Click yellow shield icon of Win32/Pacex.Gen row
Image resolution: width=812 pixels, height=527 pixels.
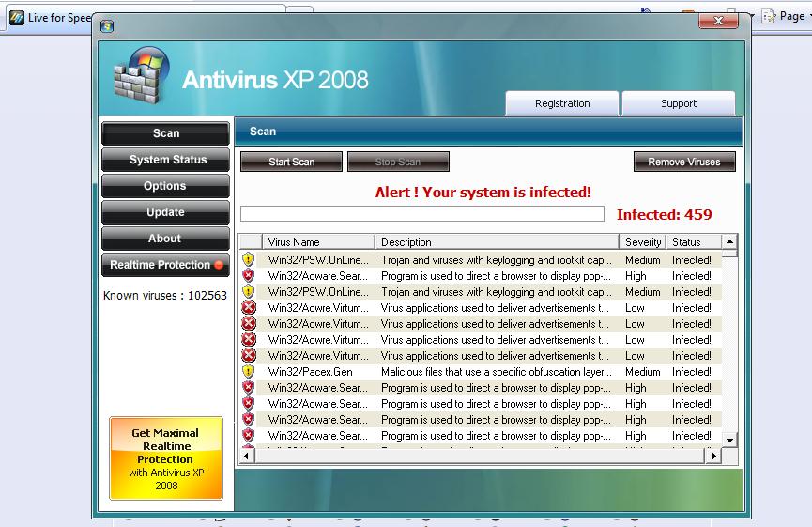pos(249,372)
